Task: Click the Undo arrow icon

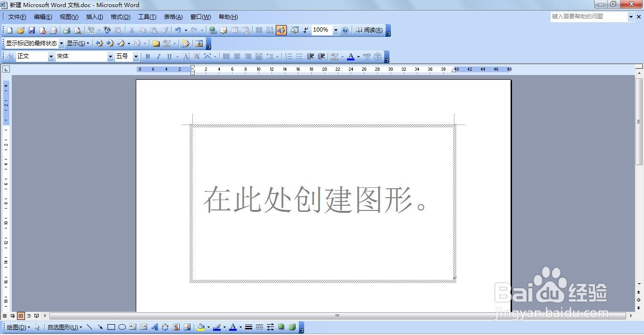Action: pos(178,30)
